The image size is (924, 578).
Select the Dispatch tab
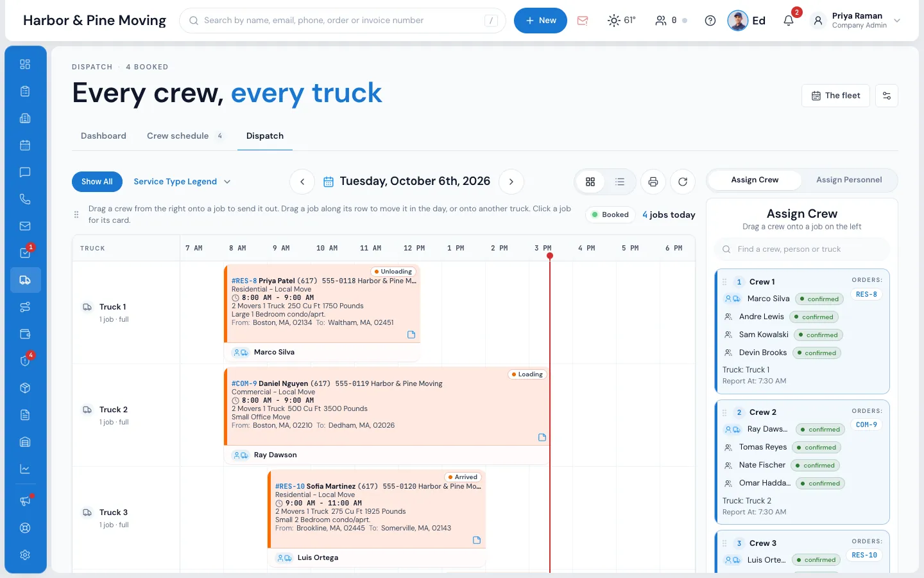[265, 136]
